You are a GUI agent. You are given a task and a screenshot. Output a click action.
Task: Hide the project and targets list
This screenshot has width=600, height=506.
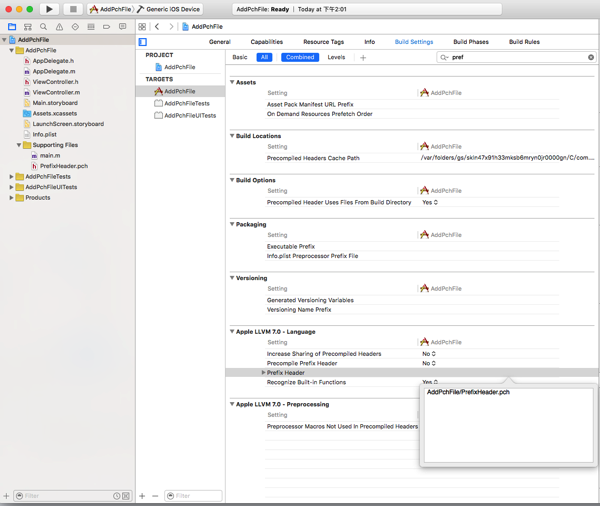pos(143,42)
